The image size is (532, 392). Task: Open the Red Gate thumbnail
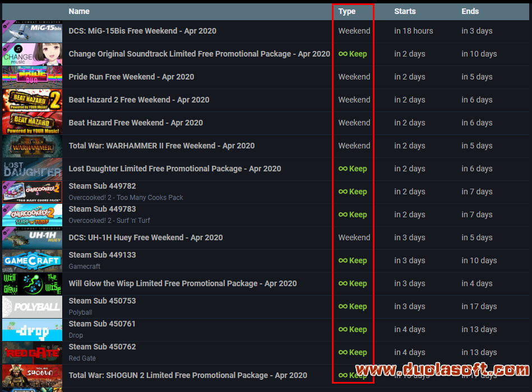point(32,353)
